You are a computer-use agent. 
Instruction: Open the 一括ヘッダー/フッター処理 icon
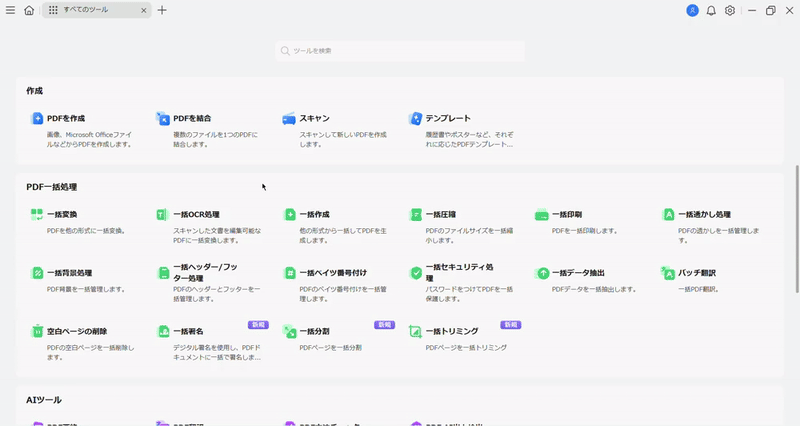(x=163, y=273)
